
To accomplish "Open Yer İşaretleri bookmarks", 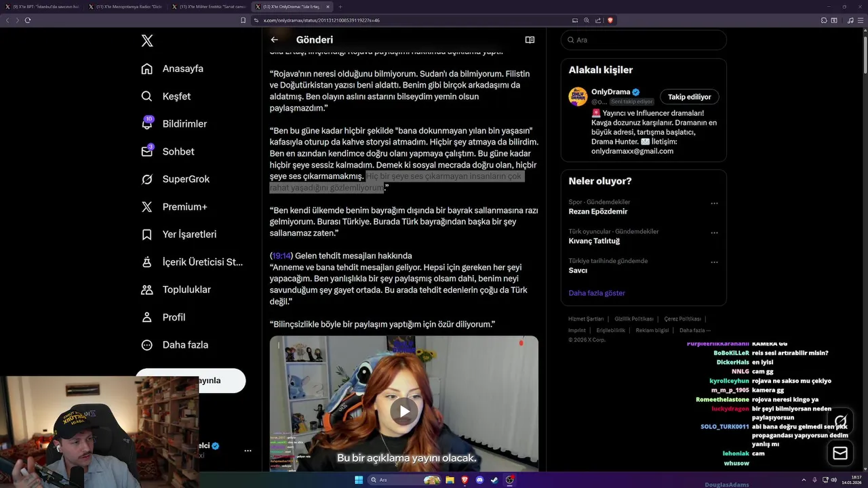I will (178, 235).
